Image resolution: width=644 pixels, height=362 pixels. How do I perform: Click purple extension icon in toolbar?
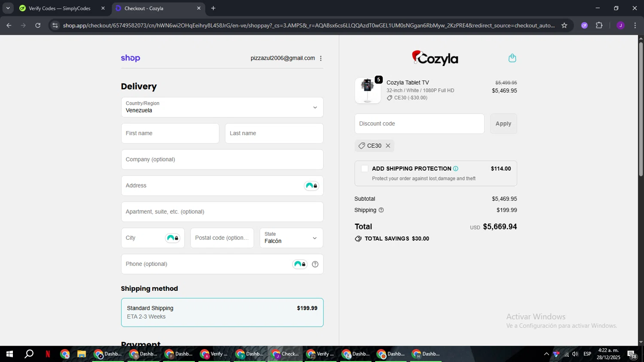pos(584,25)
